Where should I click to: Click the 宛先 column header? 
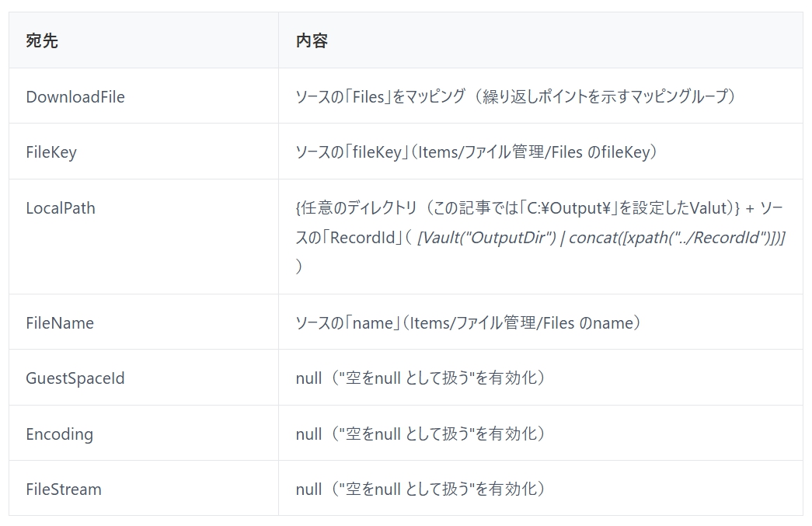click(42, 41)
